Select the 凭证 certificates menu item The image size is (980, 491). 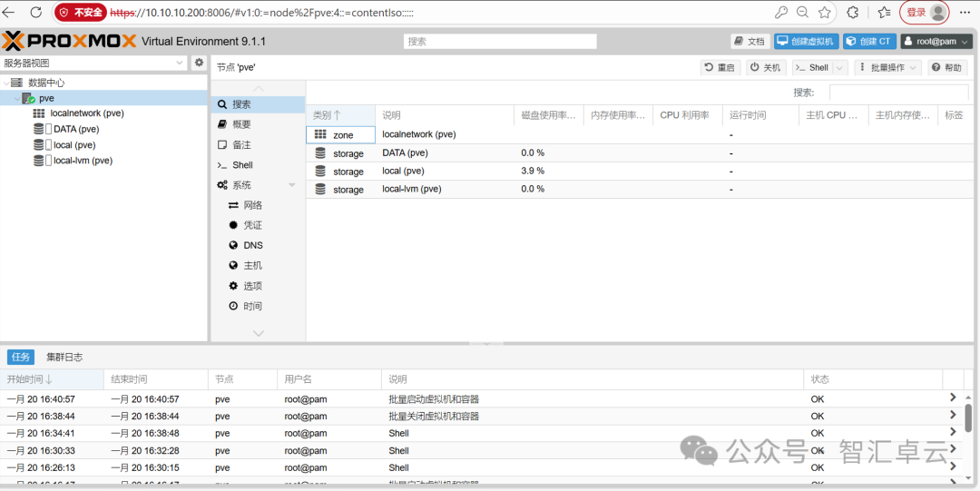click(252, 225)
